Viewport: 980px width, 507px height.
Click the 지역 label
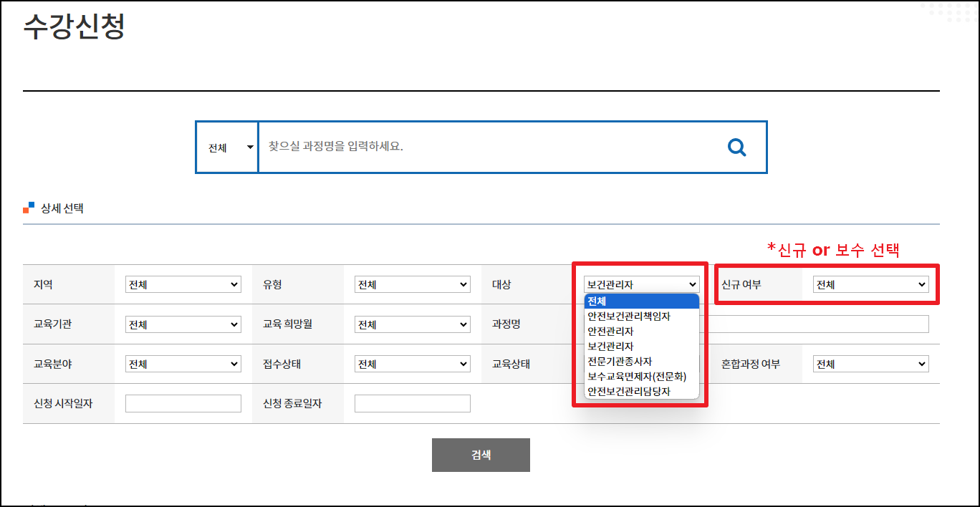[43, 284]
